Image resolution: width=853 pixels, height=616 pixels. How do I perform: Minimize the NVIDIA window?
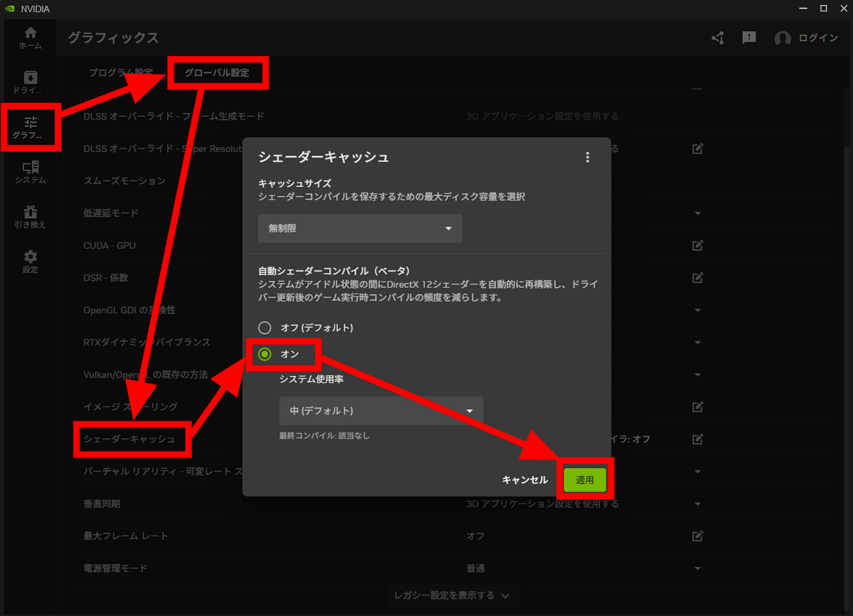click(x=802, y=9)
